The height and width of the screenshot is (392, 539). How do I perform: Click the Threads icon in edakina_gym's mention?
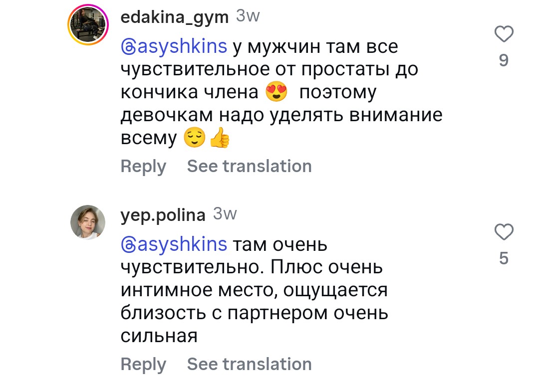129,47
